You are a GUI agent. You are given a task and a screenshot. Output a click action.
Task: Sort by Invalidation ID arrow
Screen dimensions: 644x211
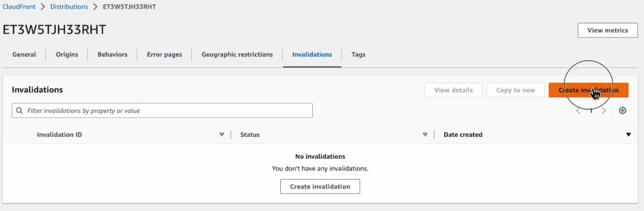click(222, 135)
